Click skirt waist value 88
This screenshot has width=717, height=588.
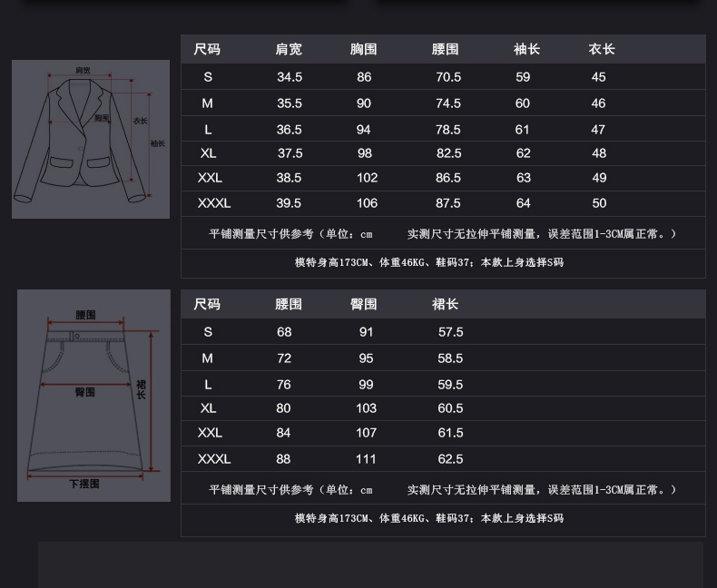click(283, 459)
